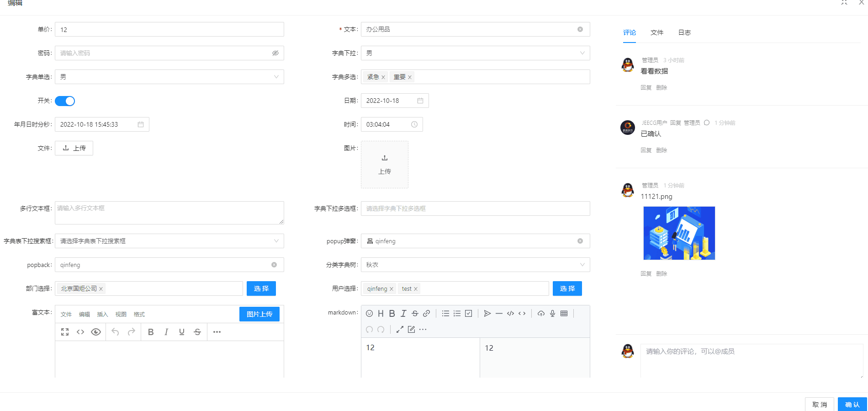Insert a code block in markdown

(510, 314)
